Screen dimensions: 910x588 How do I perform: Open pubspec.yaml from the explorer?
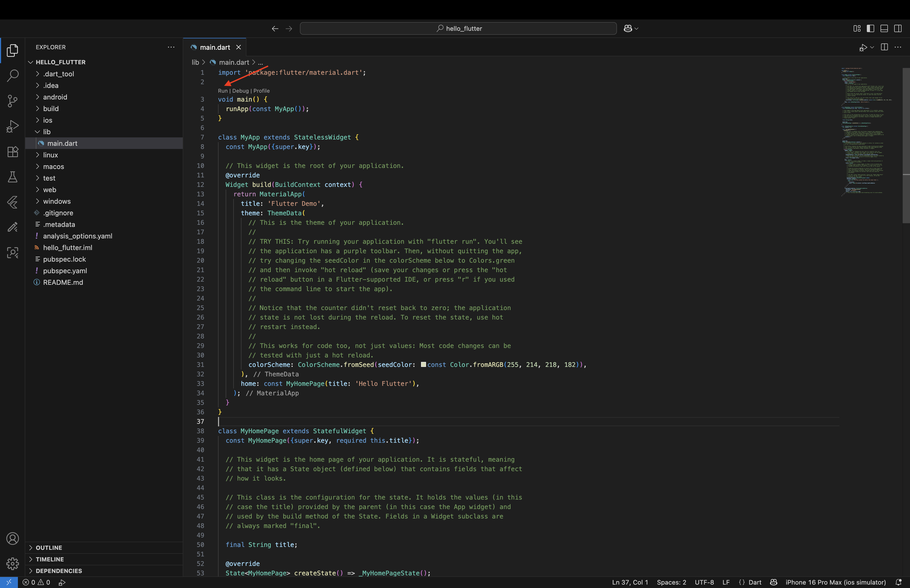pyautogui.click(x=104, y=271)
